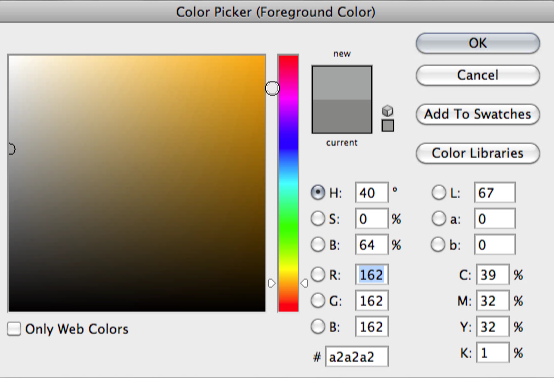The image size is (554, 378).
Task: Click the Lab b value field
Action: (495, 244)
